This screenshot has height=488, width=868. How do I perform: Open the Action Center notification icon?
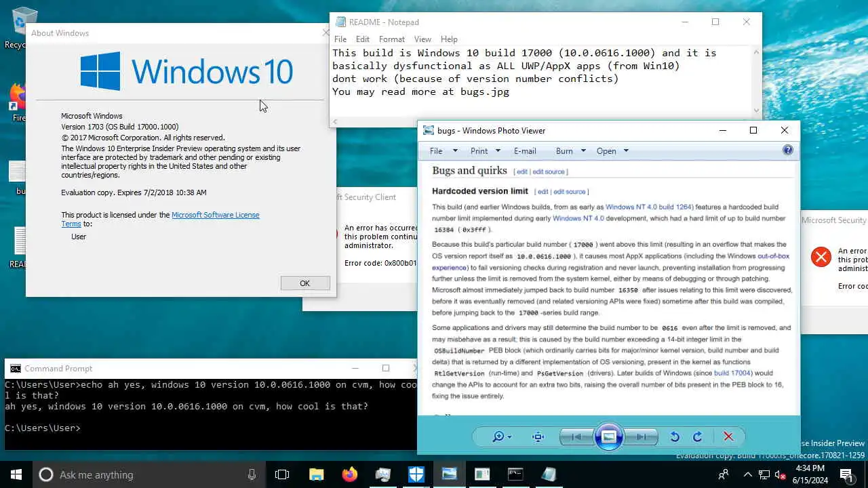pyautogui.click(x=847, y=474)
